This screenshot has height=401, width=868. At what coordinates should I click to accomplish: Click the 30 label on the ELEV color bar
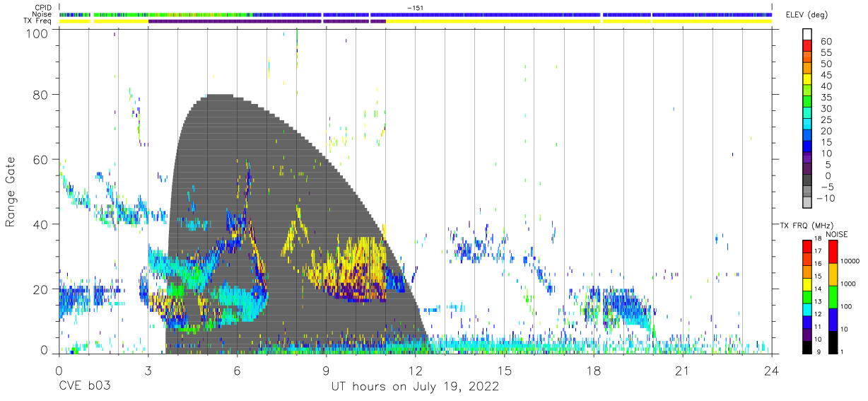pos(827,109)
